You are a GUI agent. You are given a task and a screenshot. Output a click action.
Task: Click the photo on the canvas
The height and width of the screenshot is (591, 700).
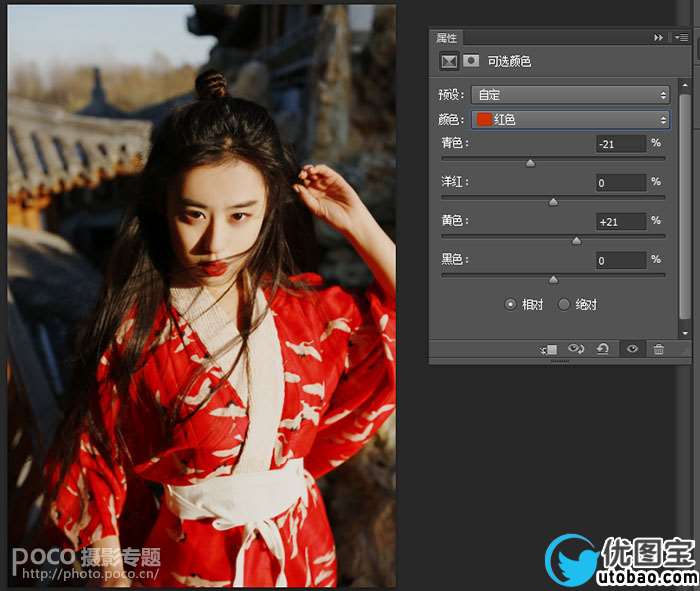tap(201, 296)
